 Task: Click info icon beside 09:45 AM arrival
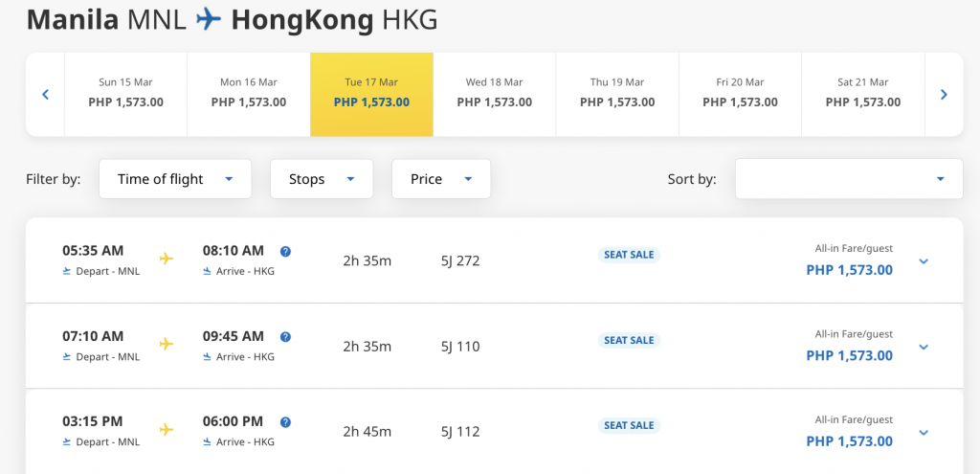click(285, 337)
